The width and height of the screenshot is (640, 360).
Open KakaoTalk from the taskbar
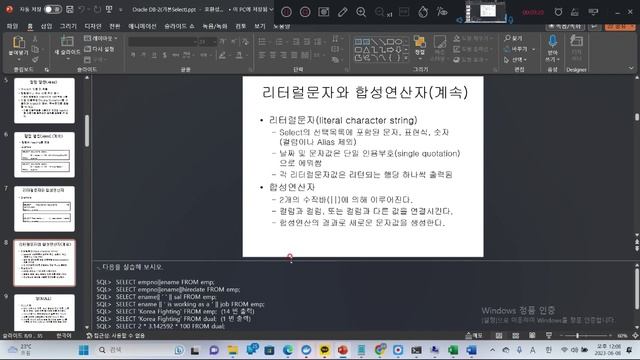pos(324,350)
